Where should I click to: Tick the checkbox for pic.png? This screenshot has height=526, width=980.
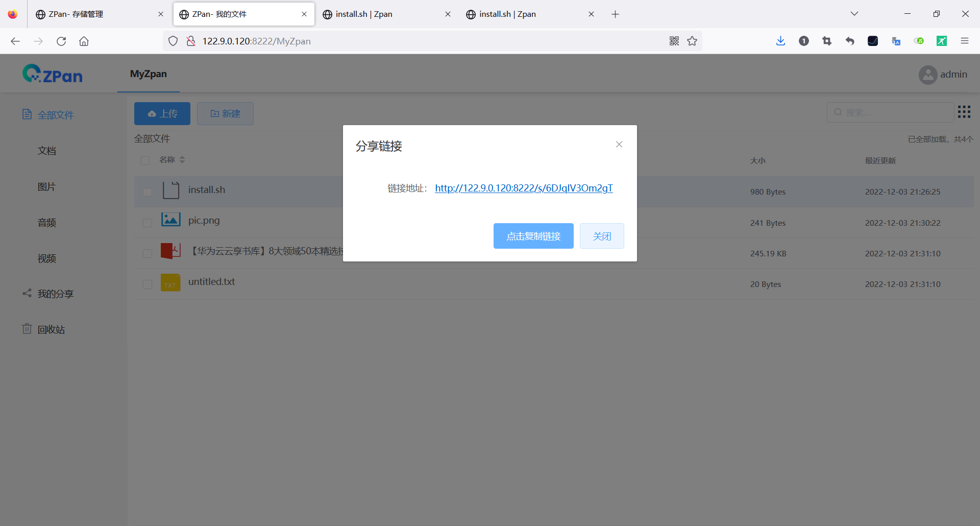148,223
